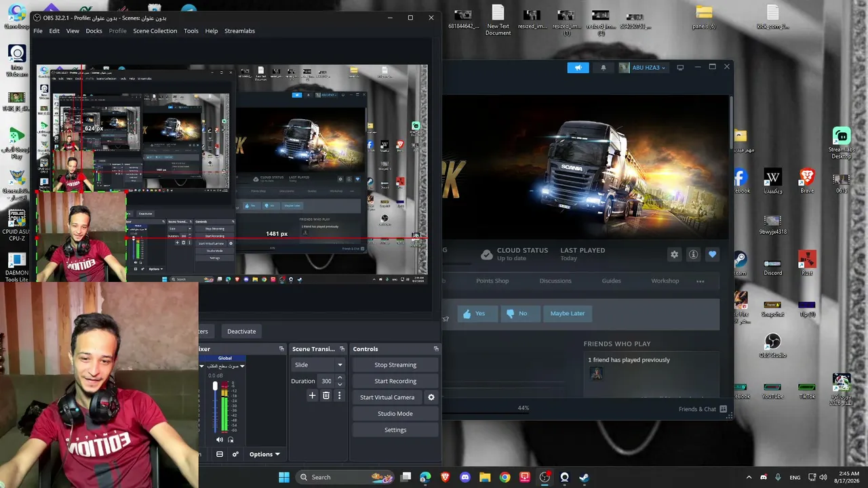Click the Deactivate button in OBS
Viewport: 868px width, 488px height.
(x=241, y=331)
